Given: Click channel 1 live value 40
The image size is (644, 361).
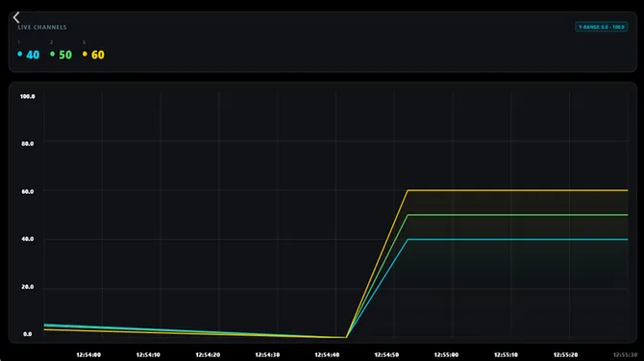Looking at the screenshot, I should point(33,55).
